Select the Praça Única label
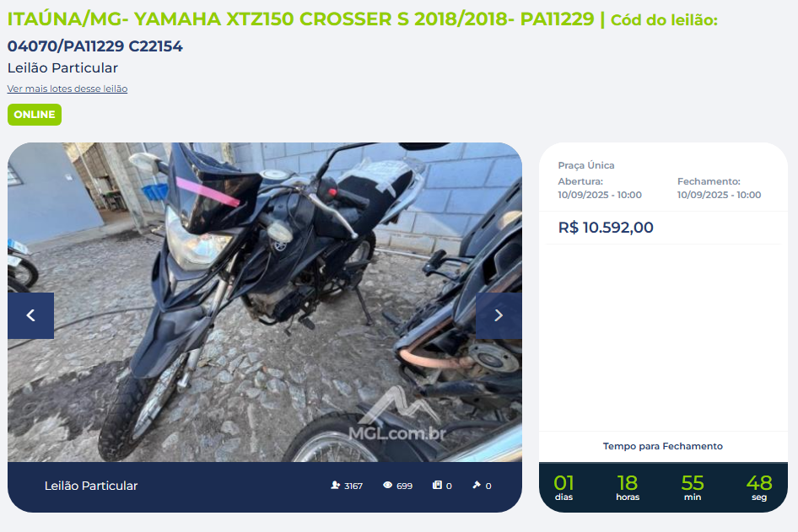Viewport: 798px width, 532px height. pos(585,165)
